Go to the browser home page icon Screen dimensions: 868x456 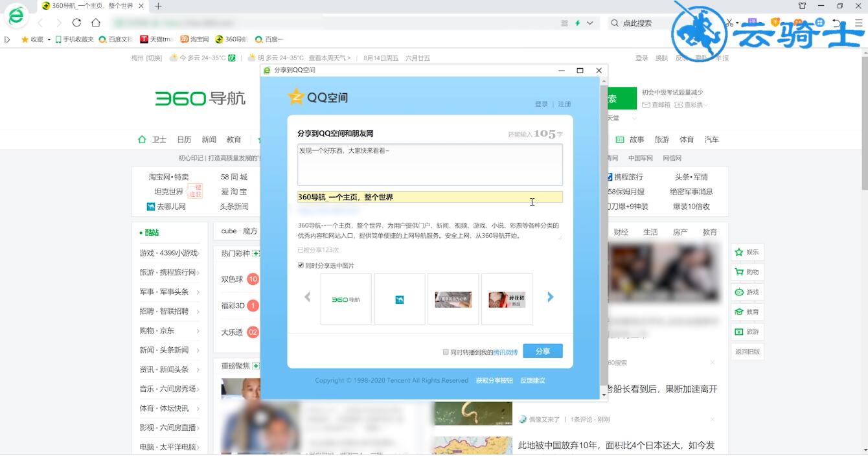[x=96, y=23]
